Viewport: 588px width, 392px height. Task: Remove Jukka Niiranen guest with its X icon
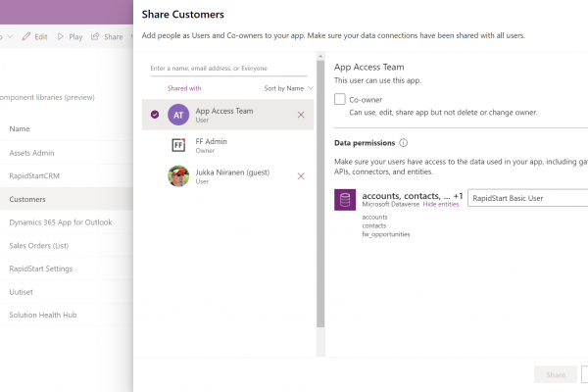(x=301, y=176)
